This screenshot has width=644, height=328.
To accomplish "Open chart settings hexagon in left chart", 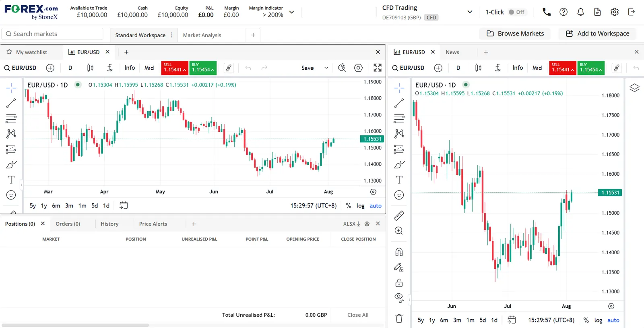I will (358, 68).
